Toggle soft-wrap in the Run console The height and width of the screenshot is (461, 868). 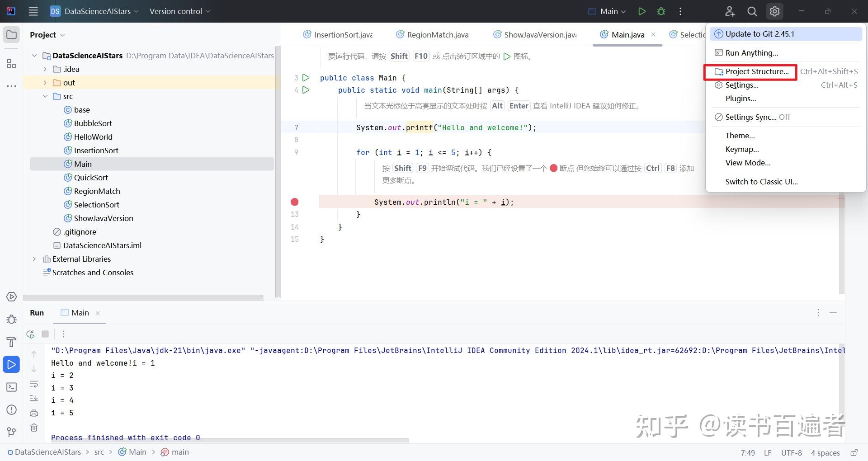(x=34, y=384)
